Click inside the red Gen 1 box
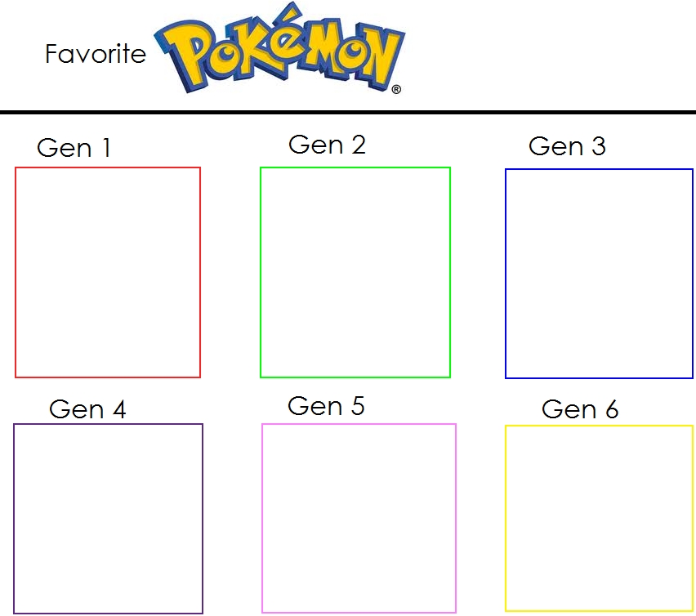696x616 pixels. point(108,273)
